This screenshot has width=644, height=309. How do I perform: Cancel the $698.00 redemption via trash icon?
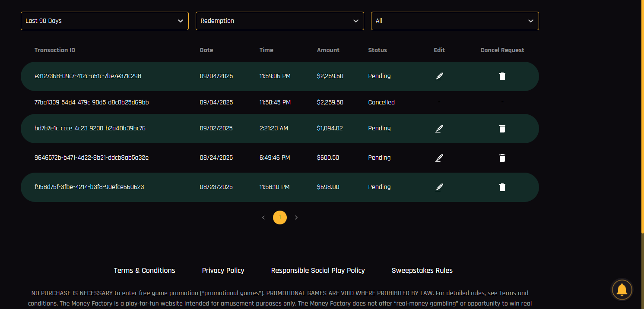point(502,187)
